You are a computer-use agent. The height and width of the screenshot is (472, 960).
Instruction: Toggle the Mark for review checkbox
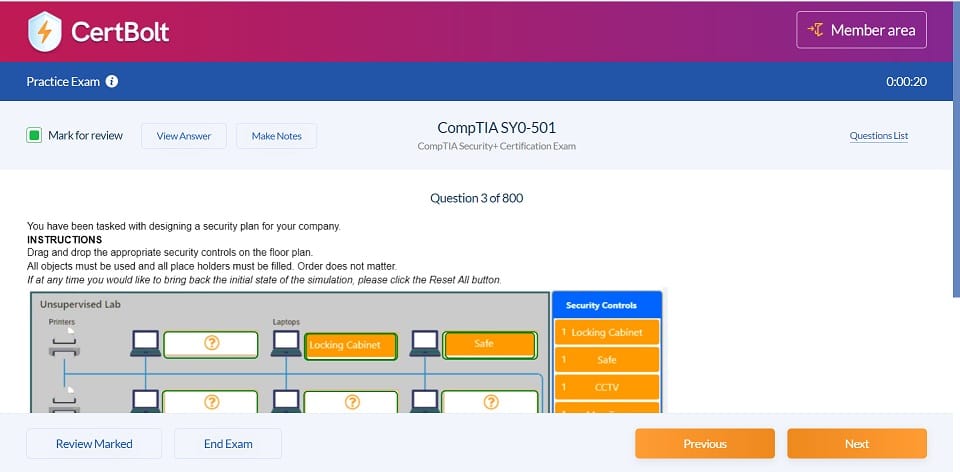tap(34, 135)
